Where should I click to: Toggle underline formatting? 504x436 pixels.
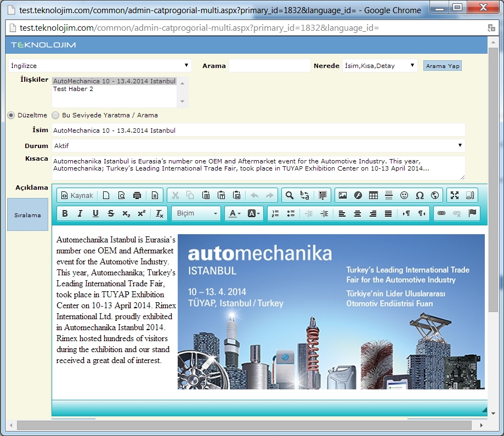(95, 213)
